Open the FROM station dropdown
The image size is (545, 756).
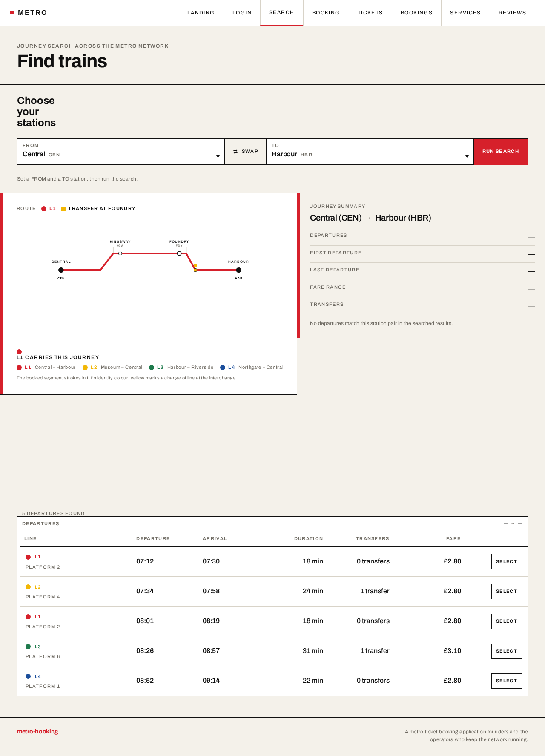[x=121, y=152]
